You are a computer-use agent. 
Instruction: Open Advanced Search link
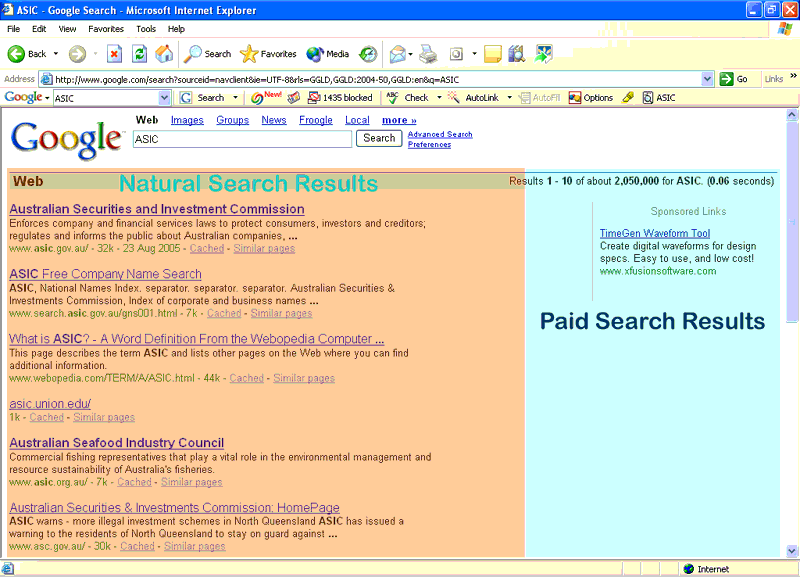pyautogui.click(x=440, y=134)
